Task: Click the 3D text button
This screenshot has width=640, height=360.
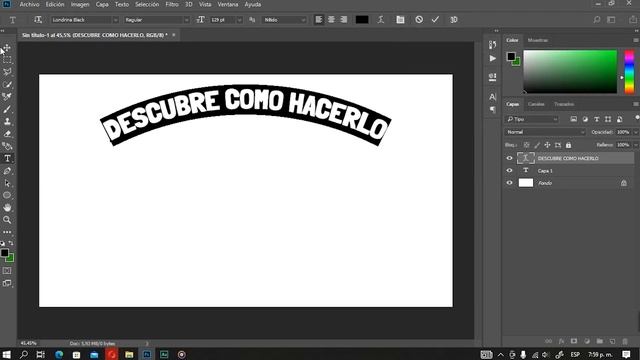Action: (453, 20)
